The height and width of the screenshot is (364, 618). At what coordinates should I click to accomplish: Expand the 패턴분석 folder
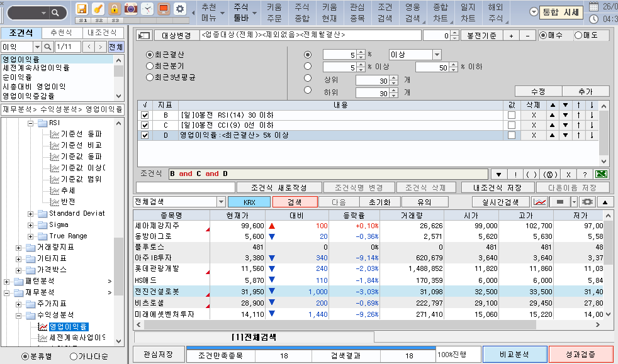(7, 282)
